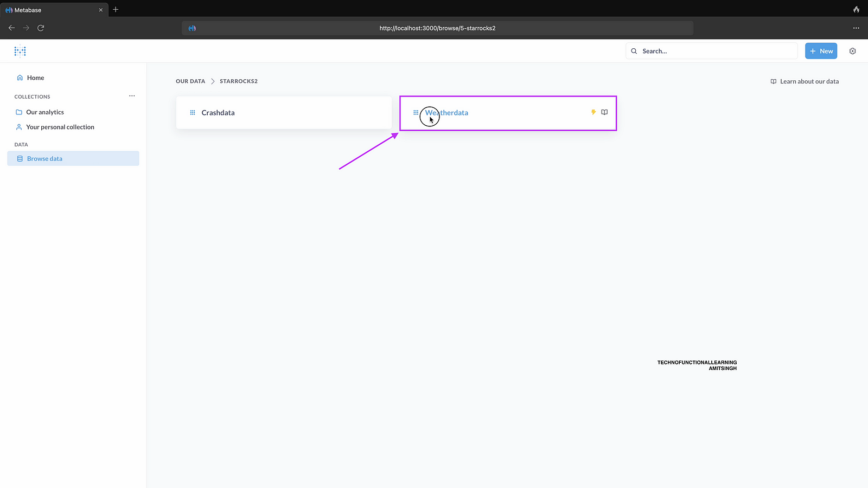Click the Crashdata table grid icon
Screen dimensions: 868x488
193,113
